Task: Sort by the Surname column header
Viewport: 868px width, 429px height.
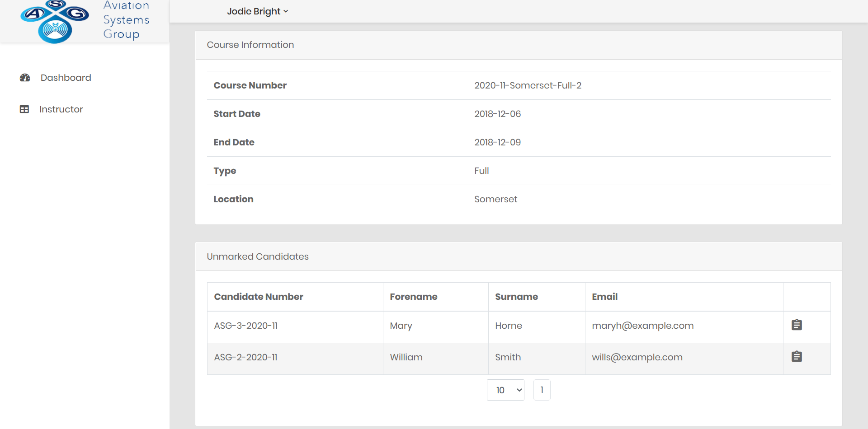Action: point(516,297)
